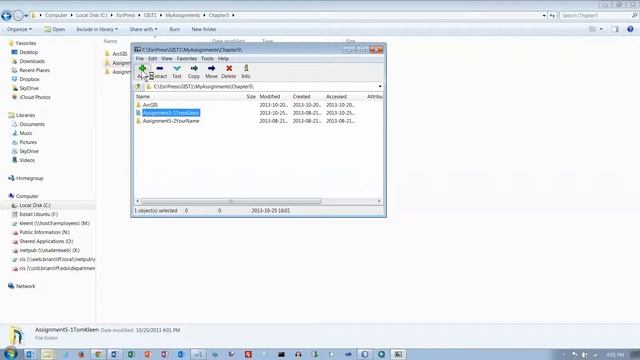This screenshot has width=640, height=360.
Task: Select Recent Places in Explorer sidebar
Action: click(x=34, y=70)
